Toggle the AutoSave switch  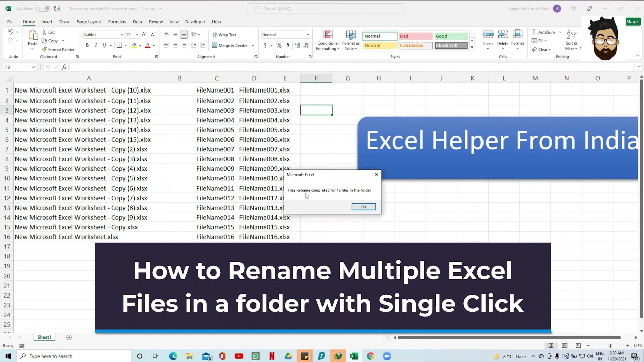tap(42, 8)
